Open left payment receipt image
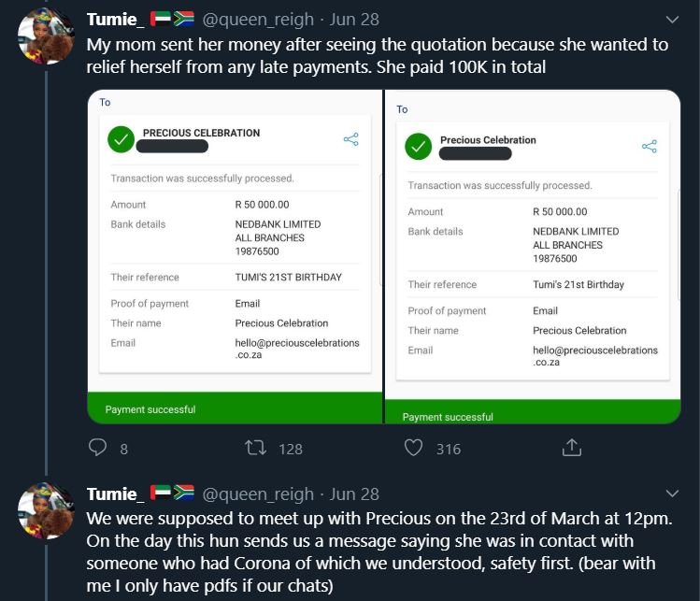This screenshot has width=700, height=601. tap(235, 257)
